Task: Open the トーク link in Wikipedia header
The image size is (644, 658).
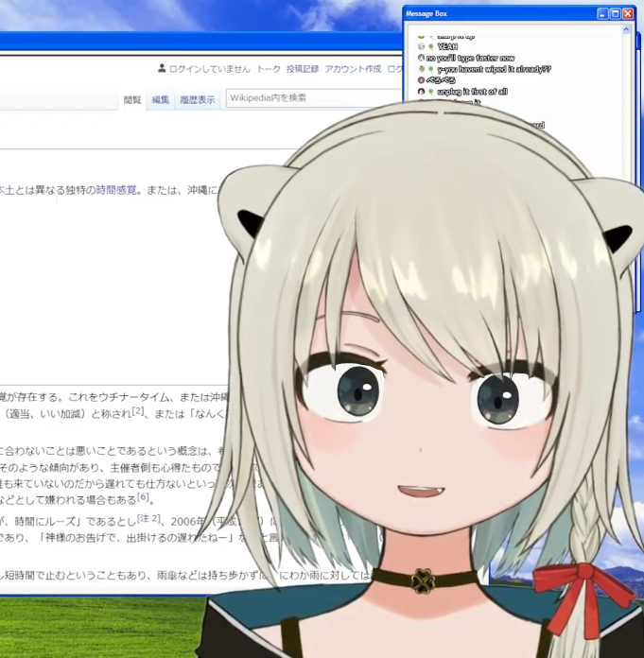Action: pos(269,69)
